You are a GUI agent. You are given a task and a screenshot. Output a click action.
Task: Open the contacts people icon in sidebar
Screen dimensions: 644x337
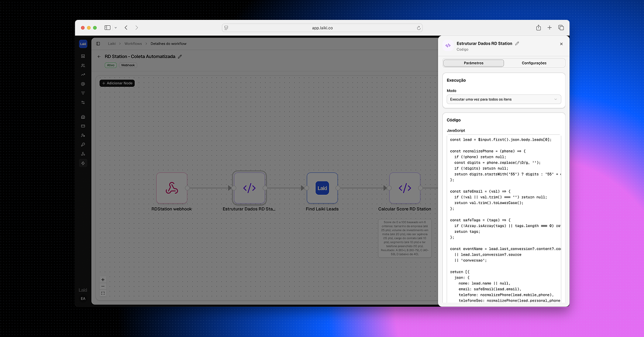[x=83, y=65]
